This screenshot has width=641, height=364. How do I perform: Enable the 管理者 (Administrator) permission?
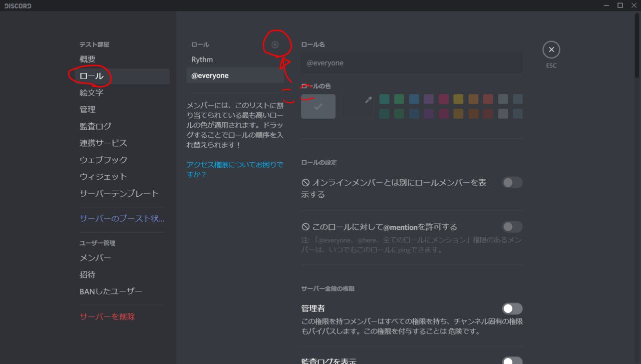(x=512, y=308)
